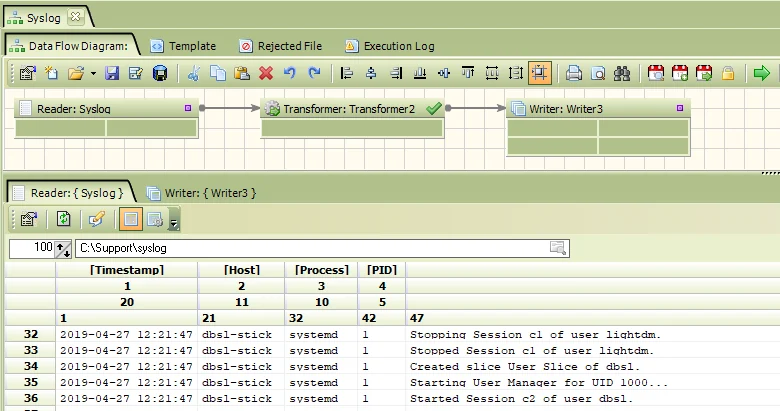Switch to Reader: { Syslog } panel tab
The image size is (780, 411).
(x=70, y=193)
